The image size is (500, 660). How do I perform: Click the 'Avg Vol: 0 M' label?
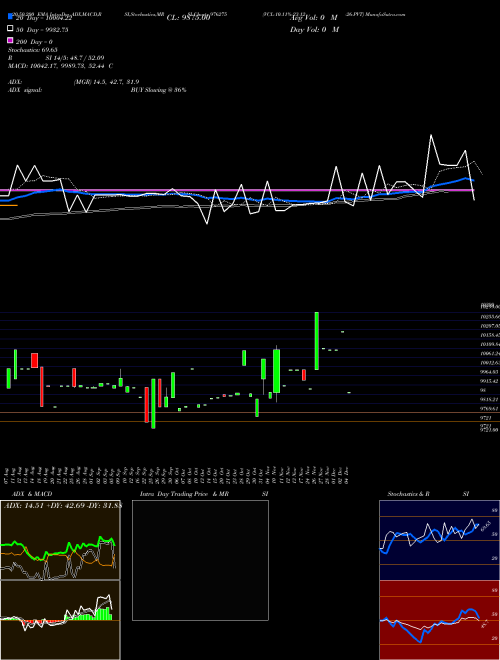tap(314, 18)
